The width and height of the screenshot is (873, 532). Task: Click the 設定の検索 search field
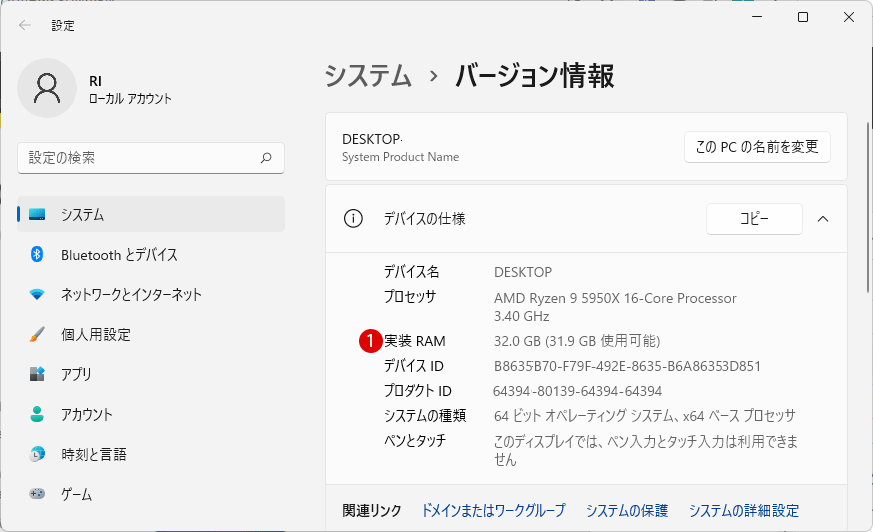(151, 158)
